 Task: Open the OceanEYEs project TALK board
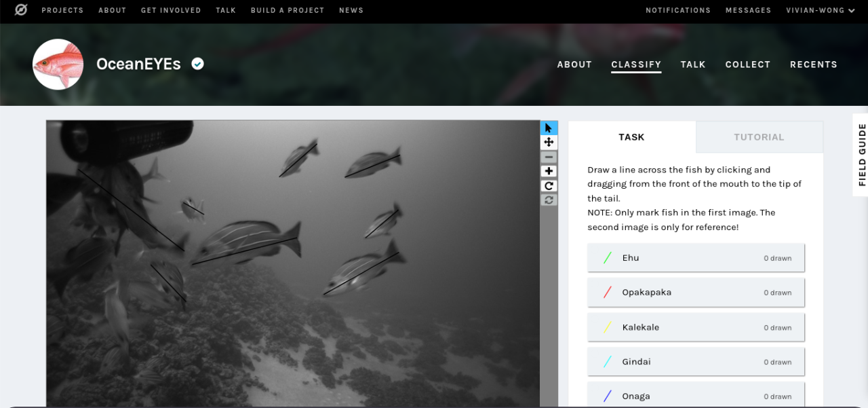[x=693, y=64]
